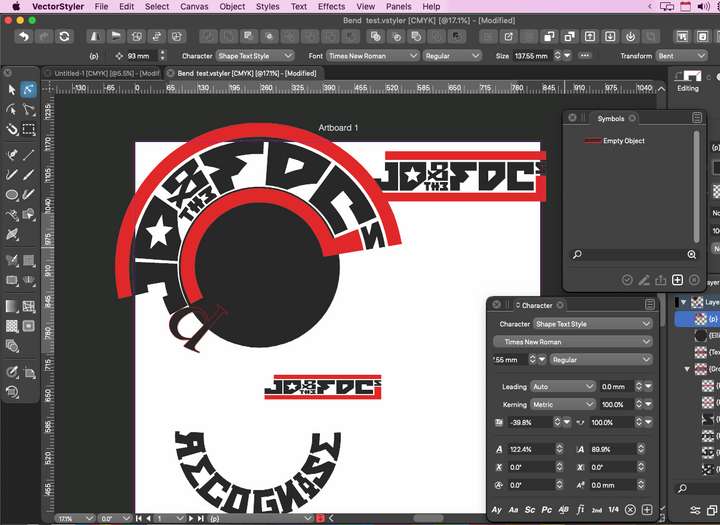720x525 pixels.
Task: Go to next artboard arrow
Action: [x=191, y=519]
